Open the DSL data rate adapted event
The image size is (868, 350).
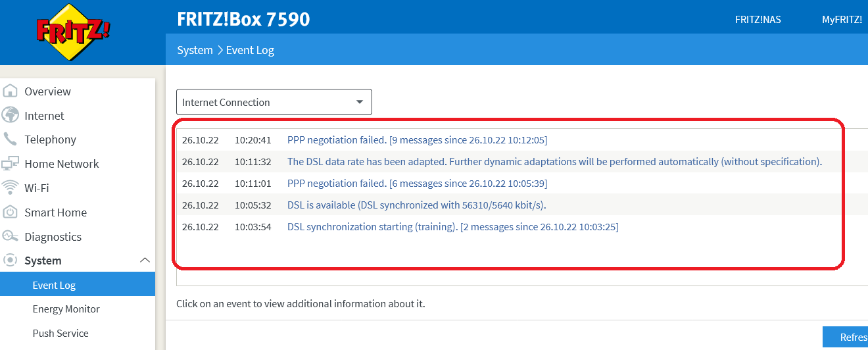554,162
